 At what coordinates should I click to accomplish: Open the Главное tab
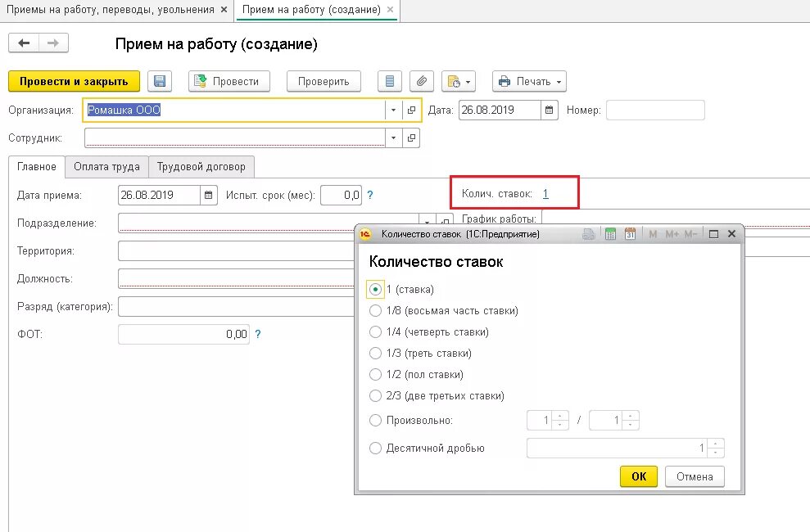click(37, 167)
